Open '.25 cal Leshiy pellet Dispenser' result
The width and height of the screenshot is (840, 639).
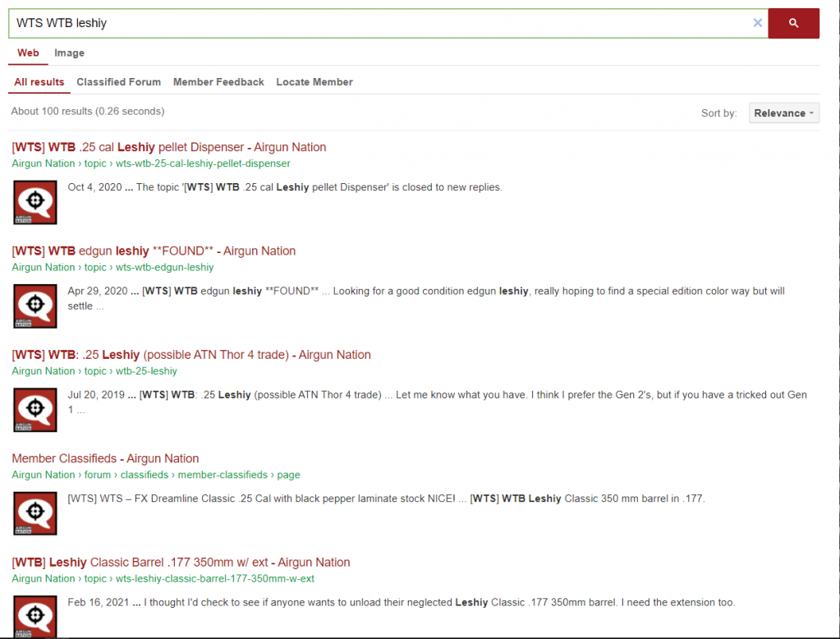(169, 147)
